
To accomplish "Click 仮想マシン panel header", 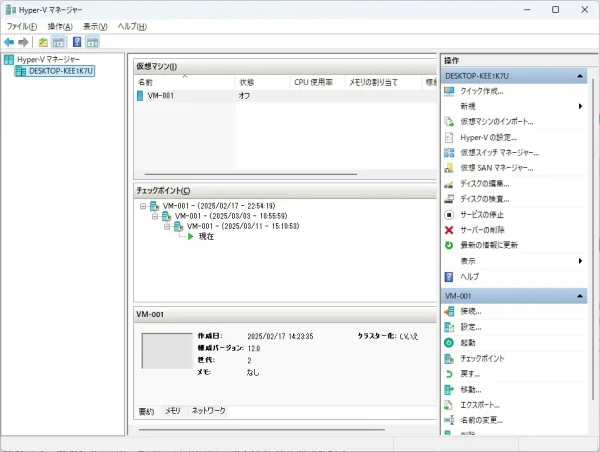I will click(285, 66).
